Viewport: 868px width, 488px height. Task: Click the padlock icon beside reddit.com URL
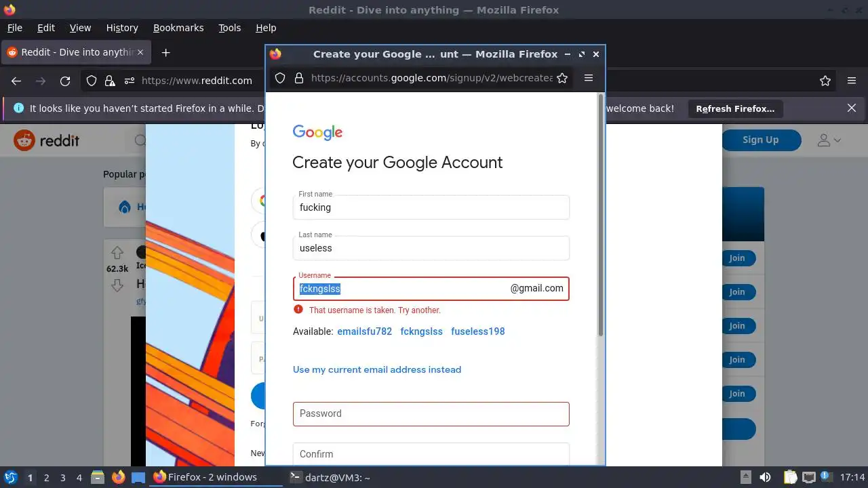click(110, 81)
